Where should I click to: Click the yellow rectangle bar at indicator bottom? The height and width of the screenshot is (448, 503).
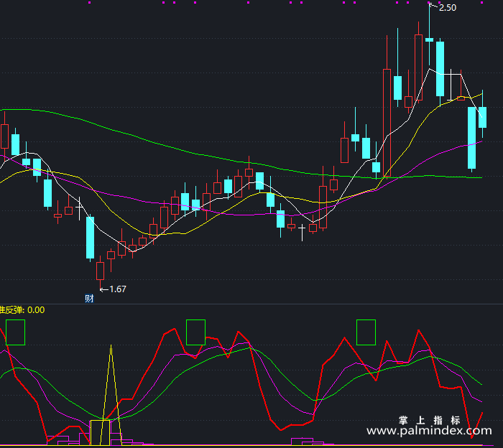(100, 433)
